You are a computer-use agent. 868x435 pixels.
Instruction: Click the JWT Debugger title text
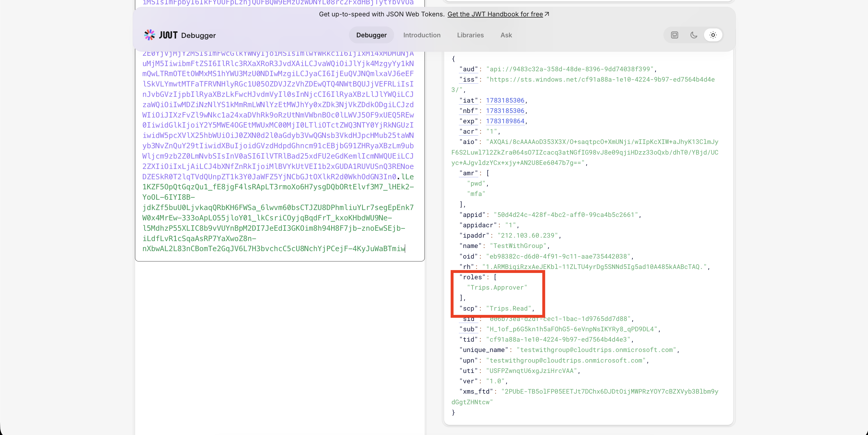pyautogui.click(x=187, y=35)
